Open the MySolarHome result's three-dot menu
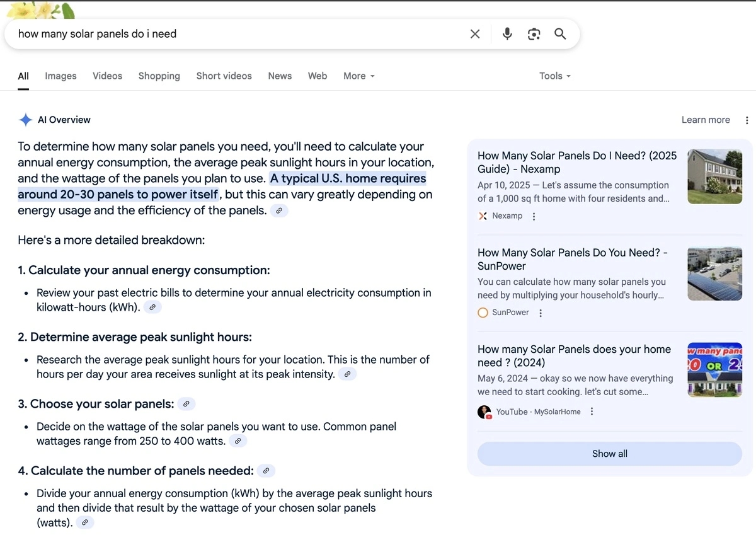This screenshot has width=756, height=535. coord(592,411)
